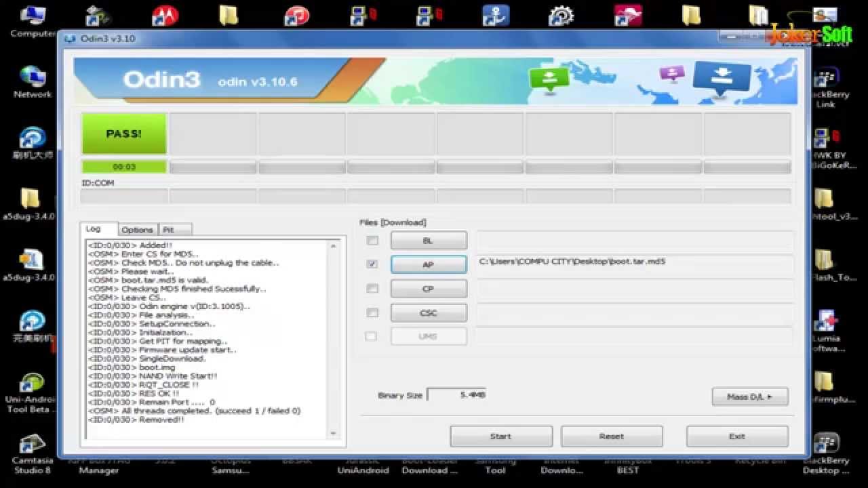Click the BL file button
This screenshot has height=488, width=868.
click(x=429, y=241)
